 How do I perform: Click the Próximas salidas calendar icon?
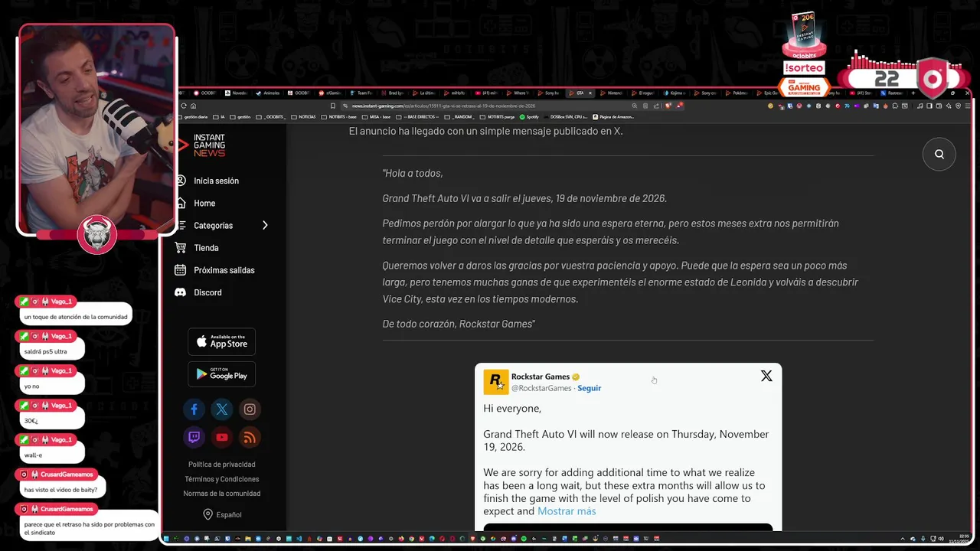[x=181, y=270]
